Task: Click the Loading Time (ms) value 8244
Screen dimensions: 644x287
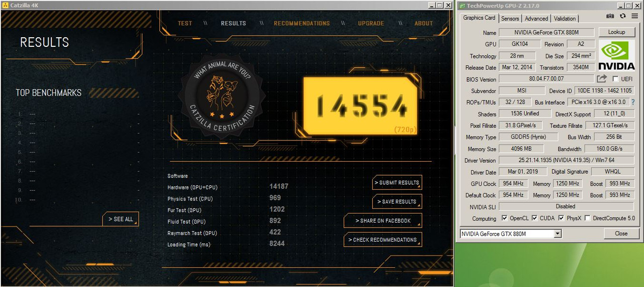Action: [277, 244]
